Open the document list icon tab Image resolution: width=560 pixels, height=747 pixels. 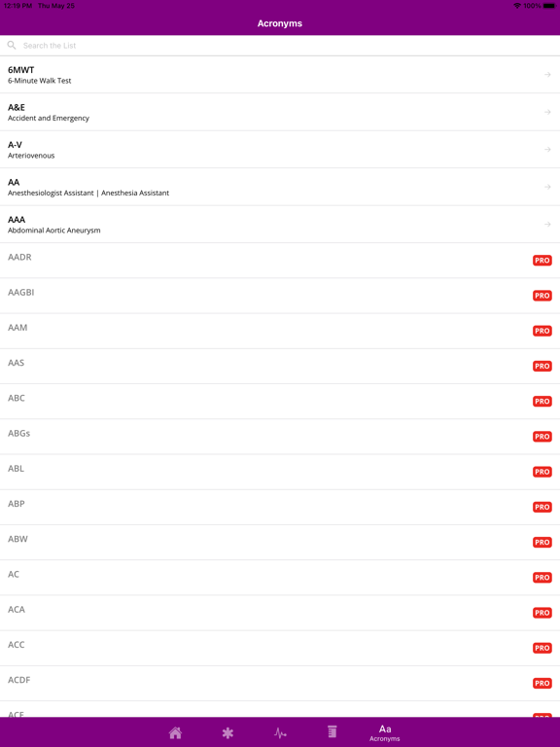tap(332, 731)
